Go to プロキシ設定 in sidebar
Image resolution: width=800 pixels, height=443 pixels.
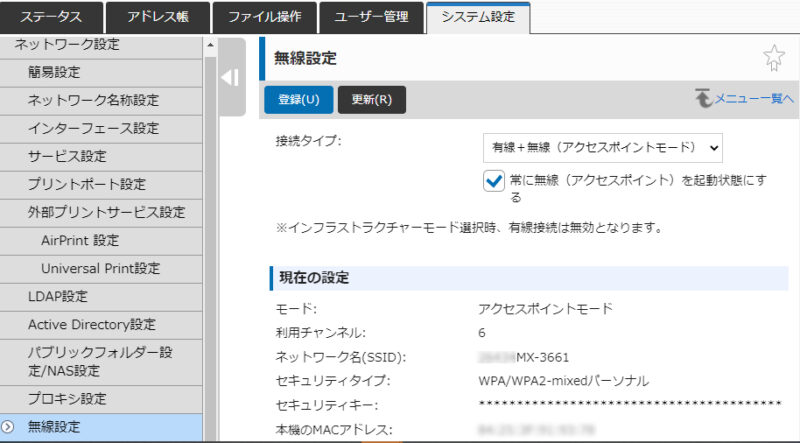[x=67, y=399]
